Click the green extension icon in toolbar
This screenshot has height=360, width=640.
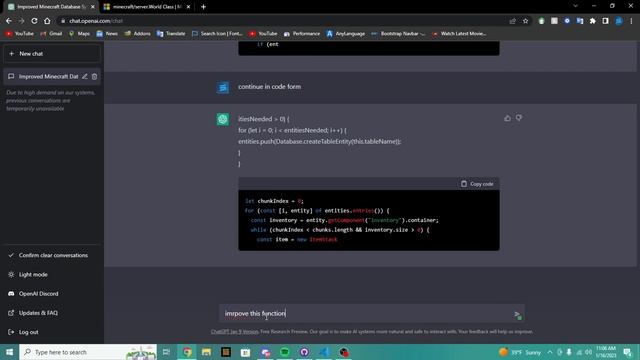click(x=541, y=21)
